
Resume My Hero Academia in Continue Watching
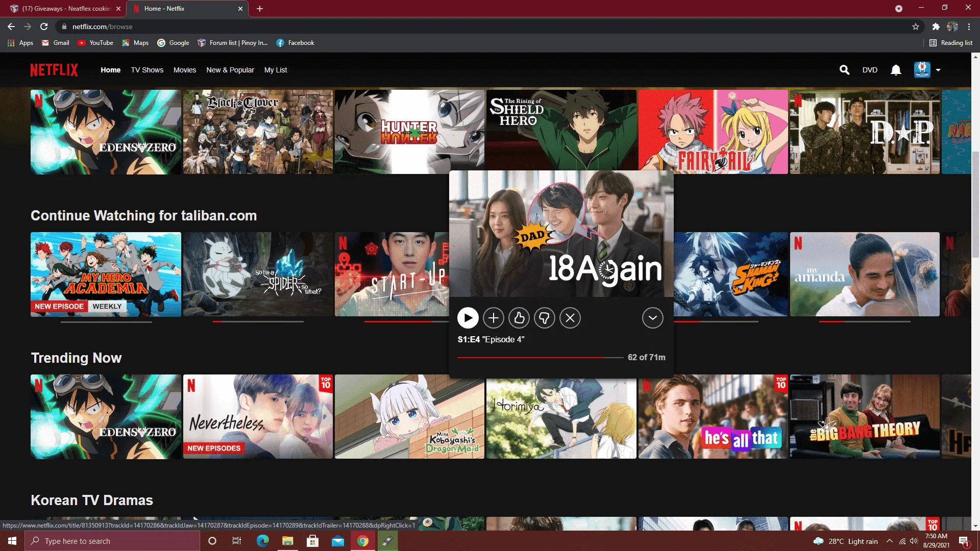point(106,274)
